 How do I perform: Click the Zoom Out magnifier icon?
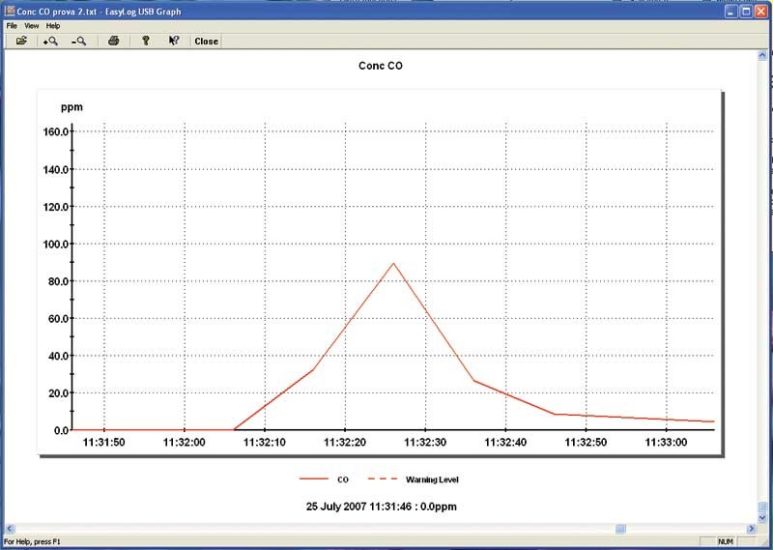tap(78, 41)
